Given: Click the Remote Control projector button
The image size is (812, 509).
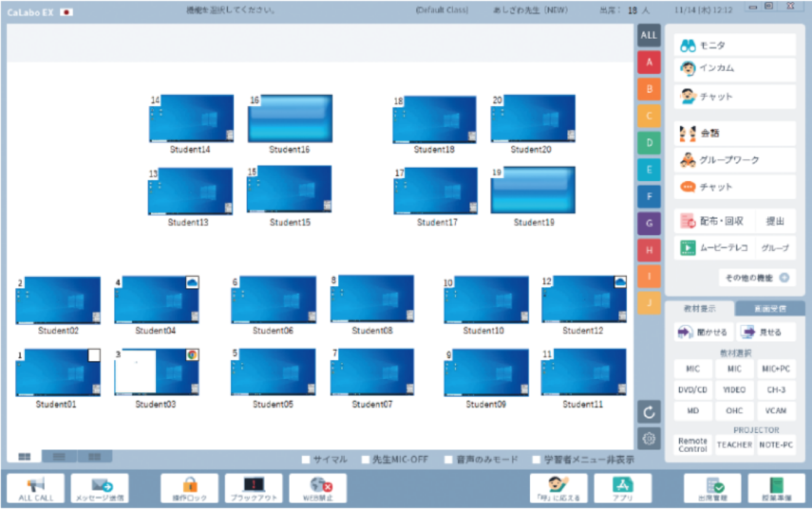Looking at the screenshot, I should click(x=693, y=444).
